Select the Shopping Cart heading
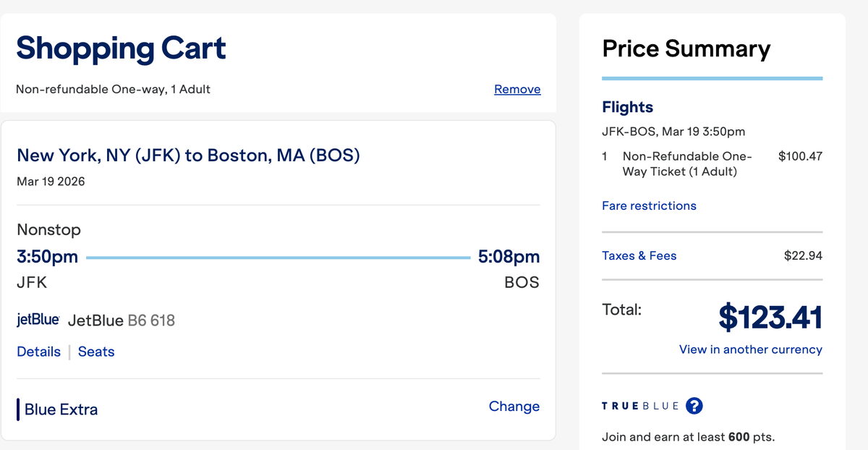Screen dimensions: 868x450 (x=121, y=48)
